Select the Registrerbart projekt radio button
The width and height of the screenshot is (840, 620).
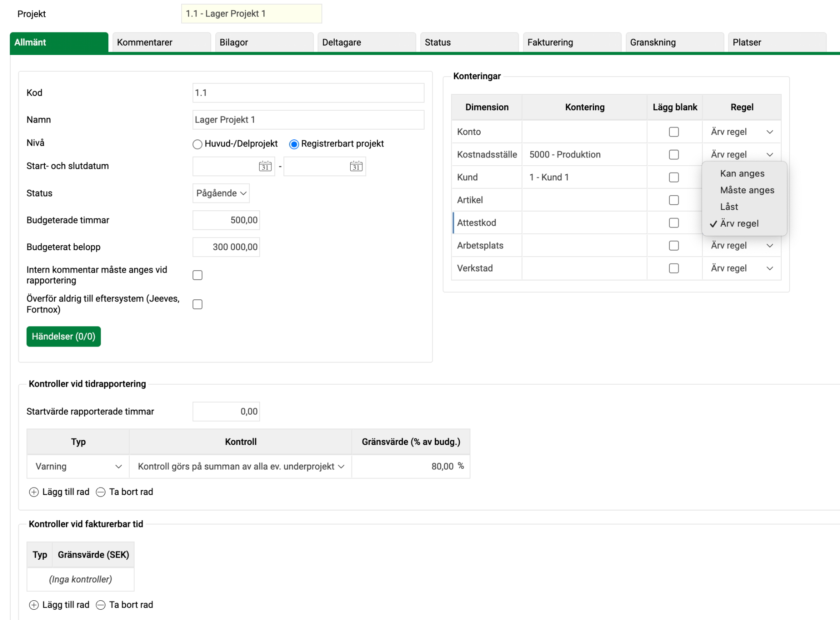(x=294, y=144)
